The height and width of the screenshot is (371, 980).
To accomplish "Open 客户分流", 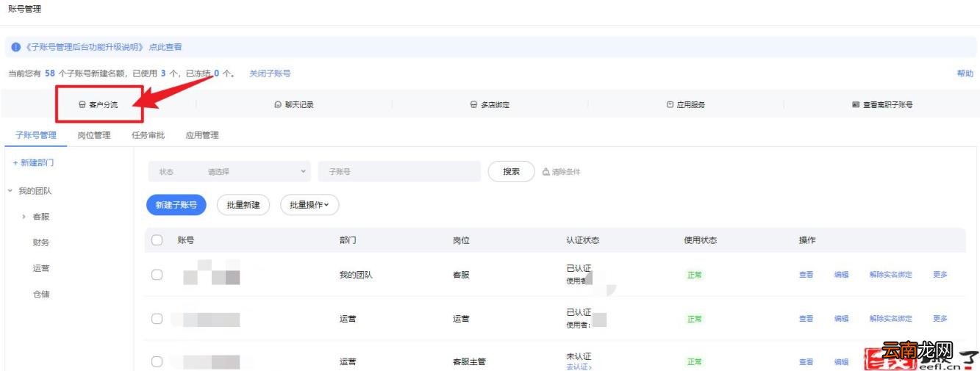I will pyautogui.click(x=99, y=105).
